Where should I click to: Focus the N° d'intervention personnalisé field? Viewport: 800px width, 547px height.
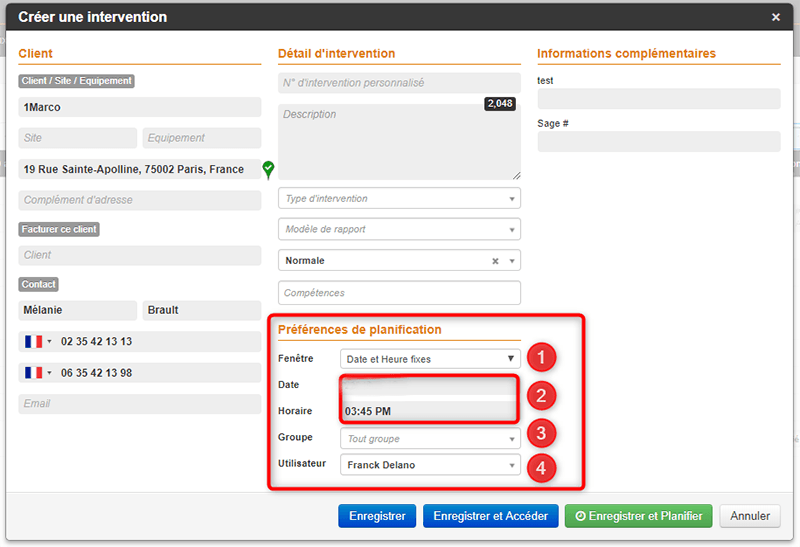pos(399,83)
